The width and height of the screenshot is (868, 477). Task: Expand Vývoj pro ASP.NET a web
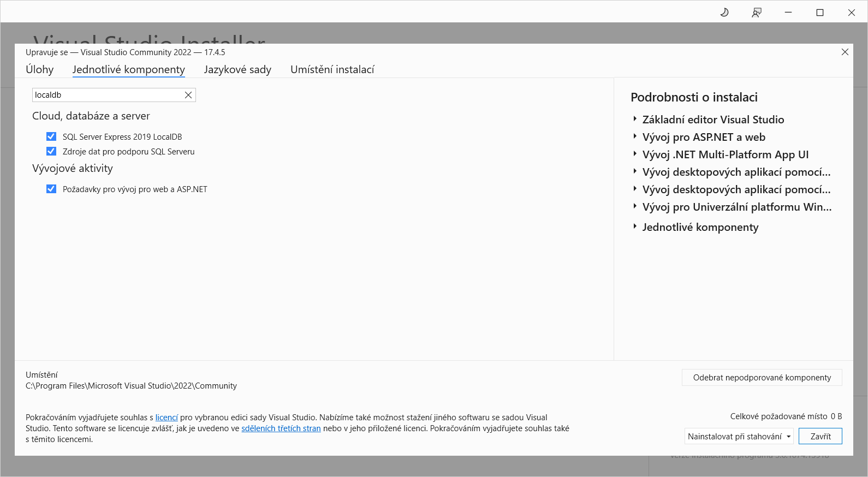(x=635, y=136)
